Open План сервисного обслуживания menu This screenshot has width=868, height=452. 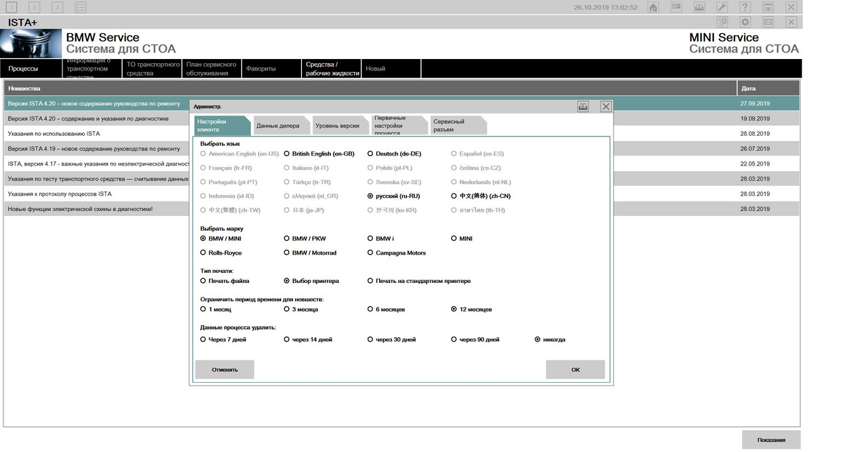pyautogui.click(x=212, y=69)
